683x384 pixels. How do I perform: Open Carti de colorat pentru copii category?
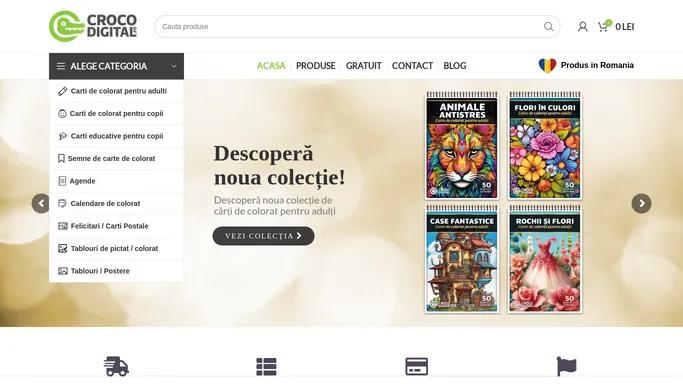click(x=116, y=114)
